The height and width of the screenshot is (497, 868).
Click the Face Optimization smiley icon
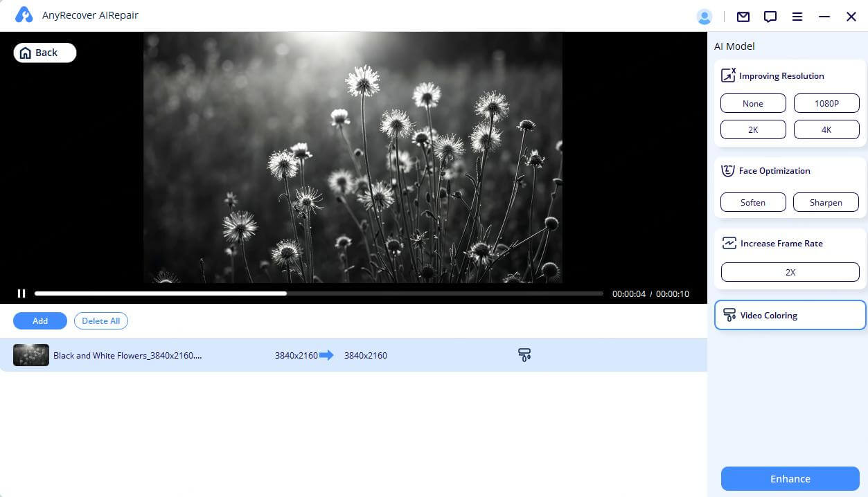(x=728, y=170)
